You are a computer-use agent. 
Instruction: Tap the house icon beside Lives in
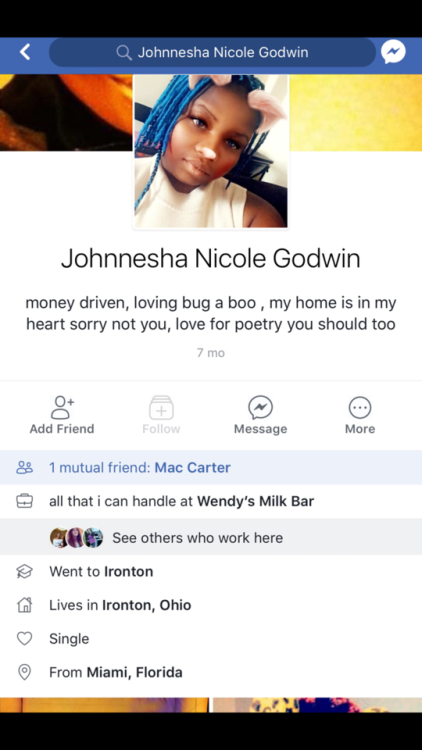click(24, 605)
